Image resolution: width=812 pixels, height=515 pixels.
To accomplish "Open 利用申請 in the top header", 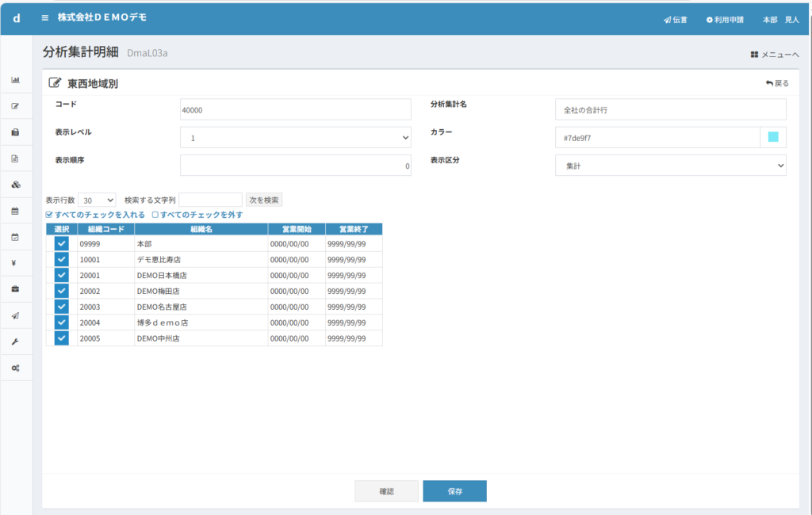I will [725, 19].
